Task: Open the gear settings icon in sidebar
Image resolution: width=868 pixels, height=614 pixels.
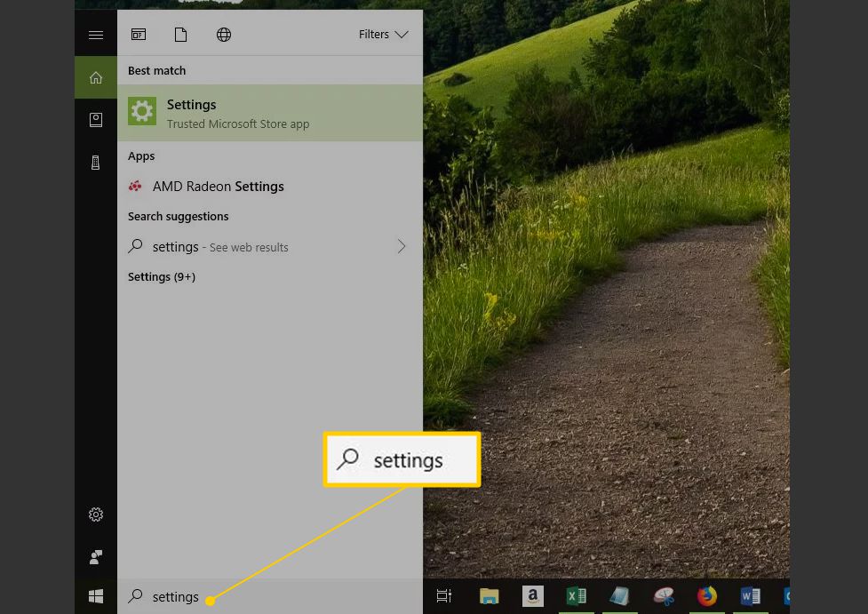Action: (x=96, y=514)
